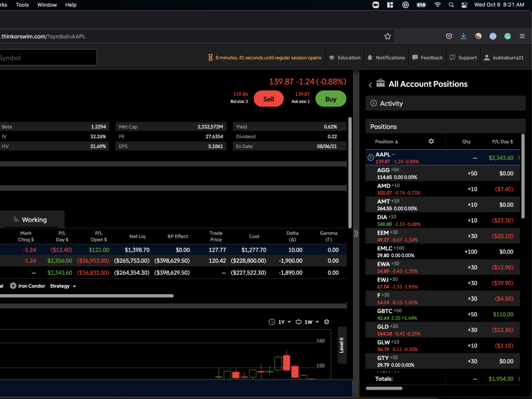The width and height of the screenshot is (532, 399).
Task: Sort by Position column header
Action: click(x=386, y=142)
